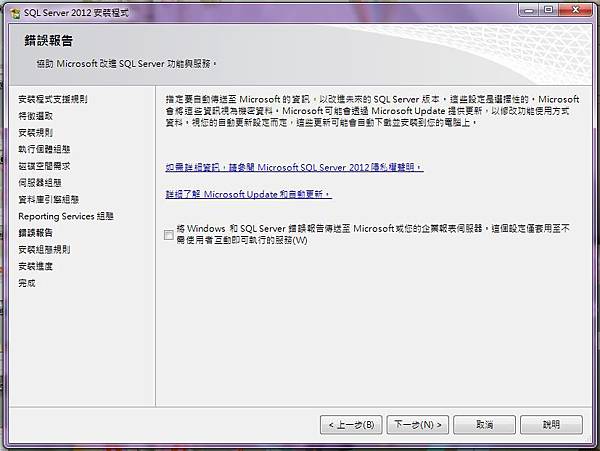Open the Microsoft Update and automatic updates link
The height and width of the screenshot is (451, 600).
point(248,194)
